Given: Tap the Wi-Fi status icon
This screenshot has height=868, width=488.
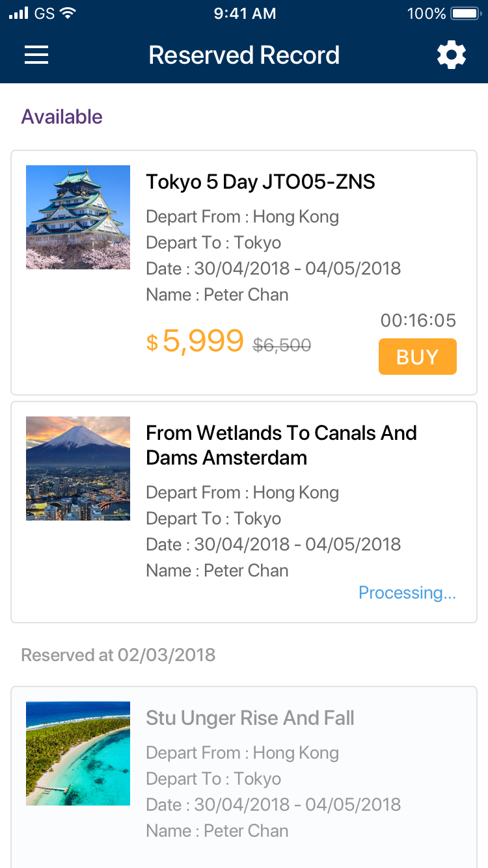Looking at the screenshot, I should [67, 13].
